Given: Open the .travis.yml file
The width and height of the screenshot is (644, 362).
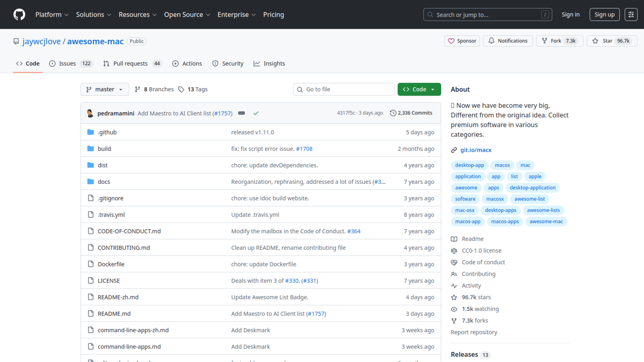Looking at the screenshot, I should [111, 215].
